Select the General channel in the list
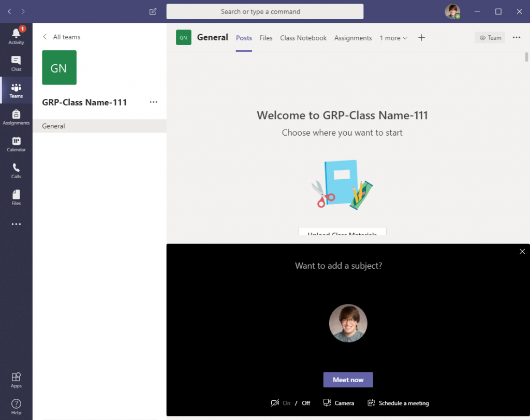Screen dimensions: 530x420 tap(99, 126)
